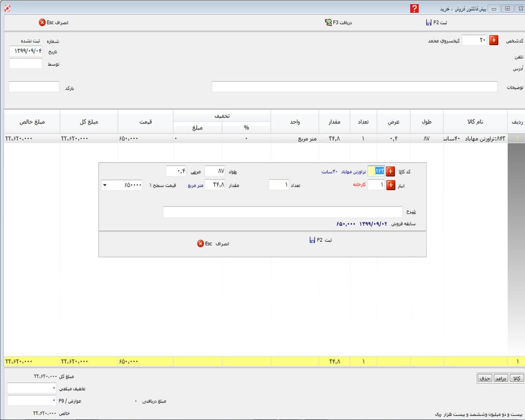Open product lookup with red plus beside کد کالا
Screen dimensions: 525x420
(390, 171)
